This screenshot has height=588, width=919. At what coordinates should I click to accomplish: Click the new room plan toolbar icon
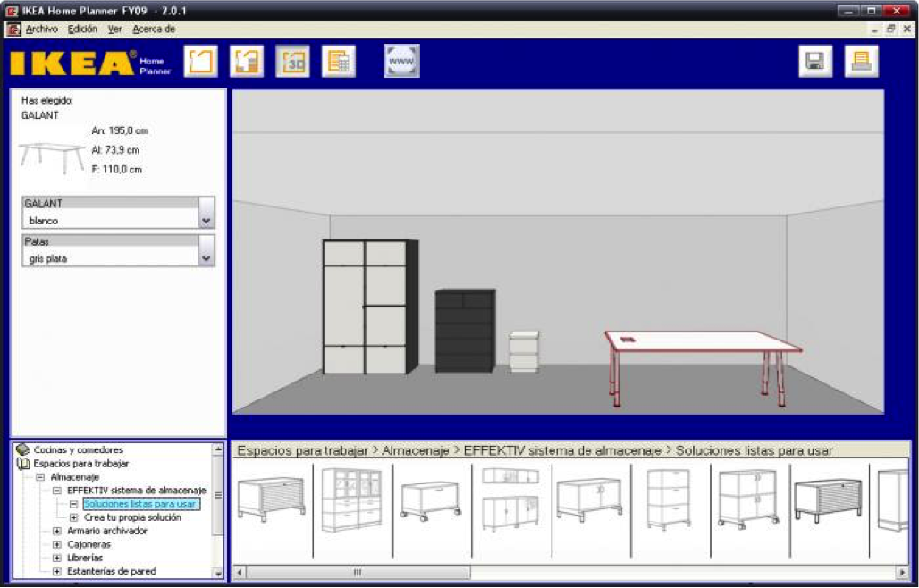(201, 62)
